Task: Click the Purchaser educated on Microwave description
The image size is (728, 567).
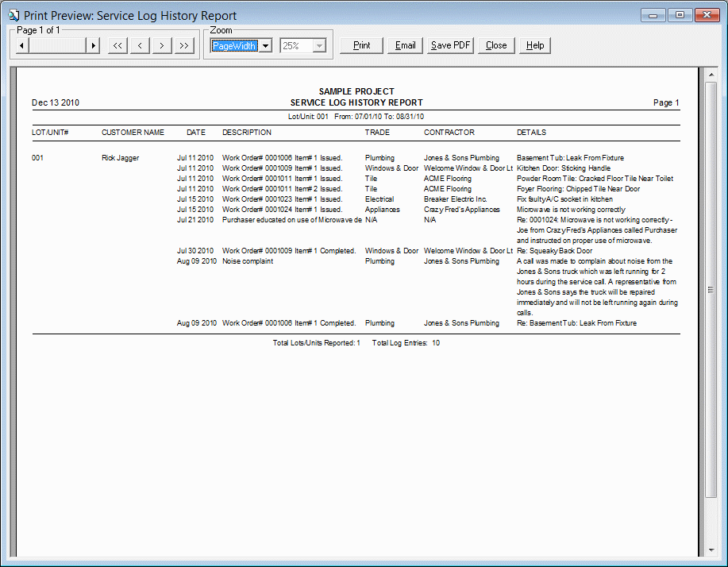Action: coord(292,220)
